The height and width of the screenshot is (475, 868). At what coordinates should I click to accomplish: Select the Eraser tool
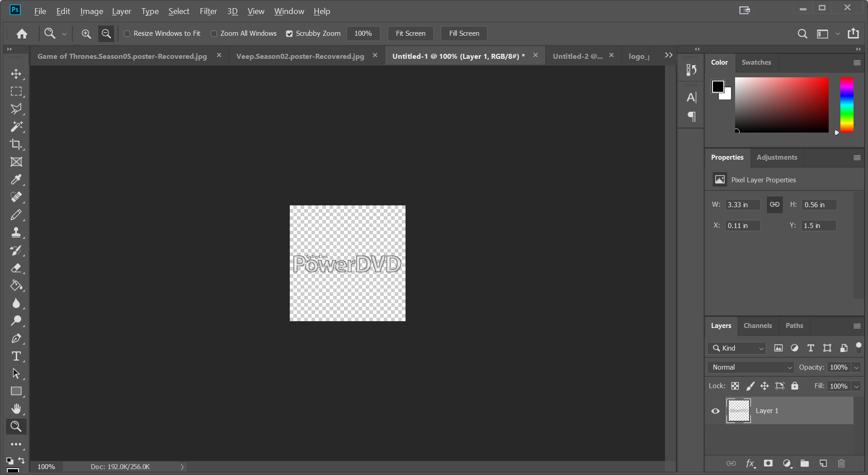(16, 268)
